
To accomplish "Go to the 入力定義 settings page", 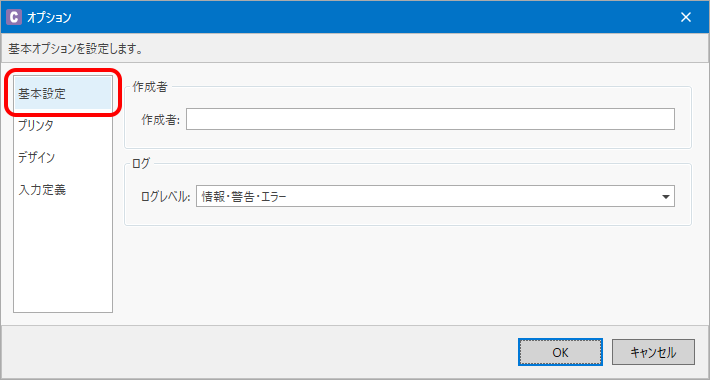I will [63, 190].
